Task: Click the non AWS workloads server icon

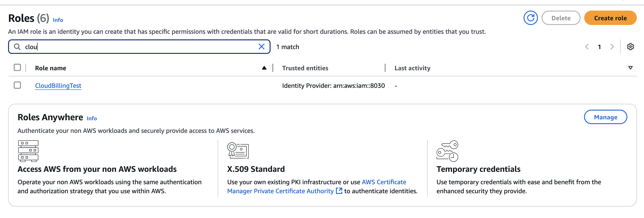Action: (28, 151)
